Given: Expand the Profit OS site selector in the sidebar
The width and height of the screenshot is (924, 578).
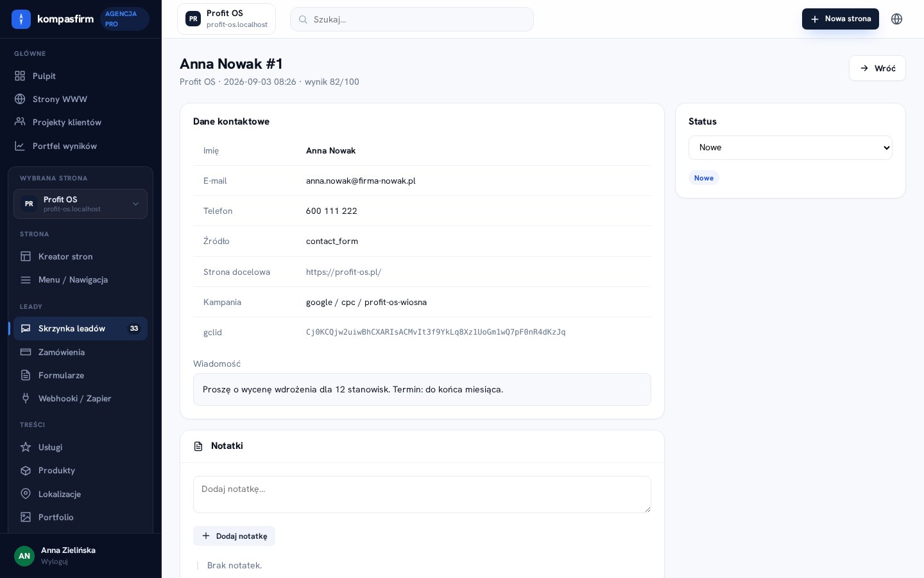Looking at the screenshot, I should 80,204.
